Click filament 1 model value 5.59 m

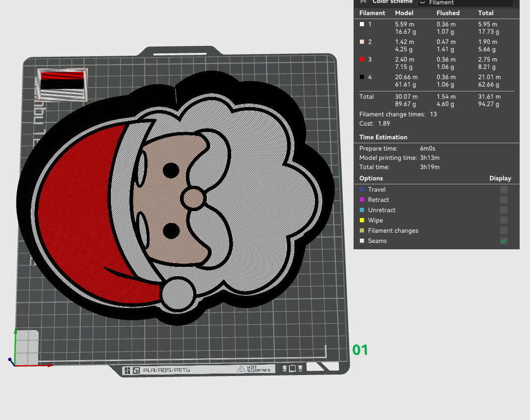tap(405, 24)
